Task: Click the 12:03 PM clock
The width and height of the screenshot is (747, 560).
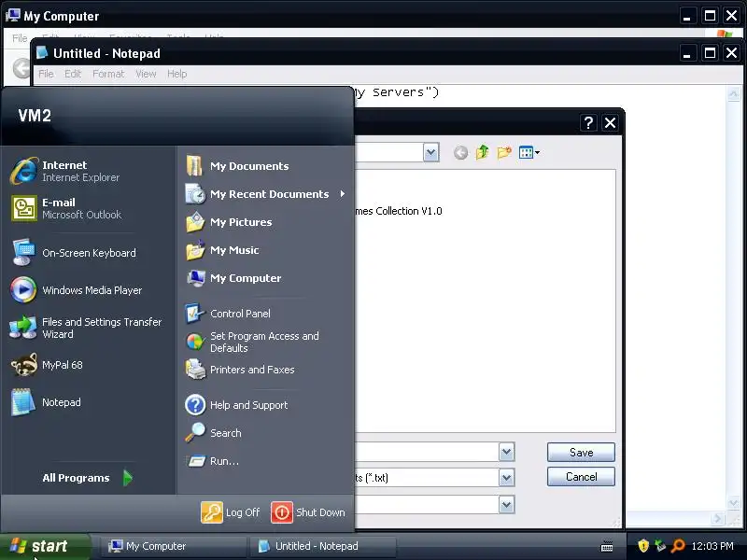Action: [x=712, y=546]
